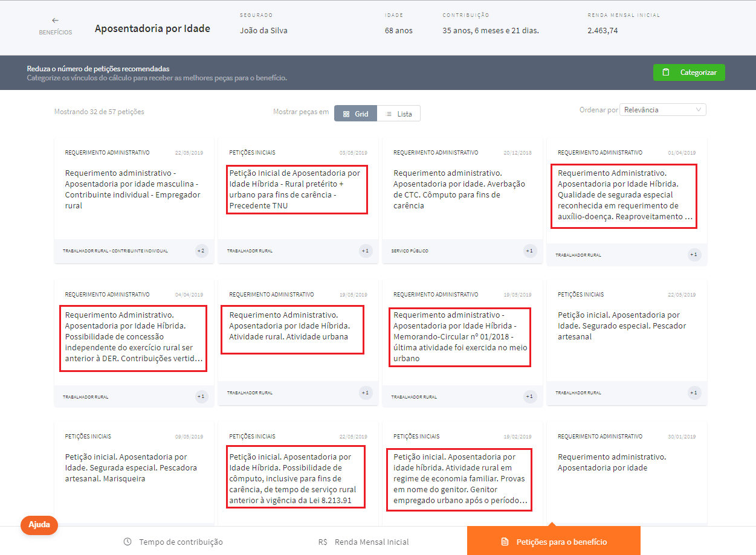
Task: Open Averbação de CTC requerimento card
Action: click(459, 190)
